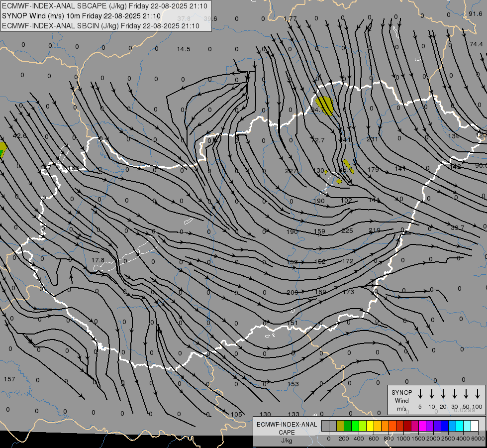Click the large olive CAPE patch near 94.7
The width and height of the screenshot is (487, 448).
click(325, 105)
